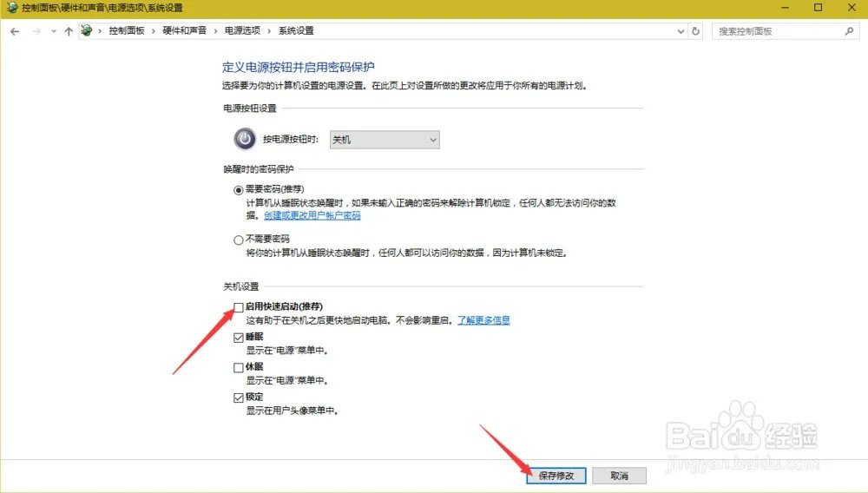Uncheck the 睡眠 checkbox
This screenshot has width=868, height=493.
pyautogui.click(x=239, y=338)
